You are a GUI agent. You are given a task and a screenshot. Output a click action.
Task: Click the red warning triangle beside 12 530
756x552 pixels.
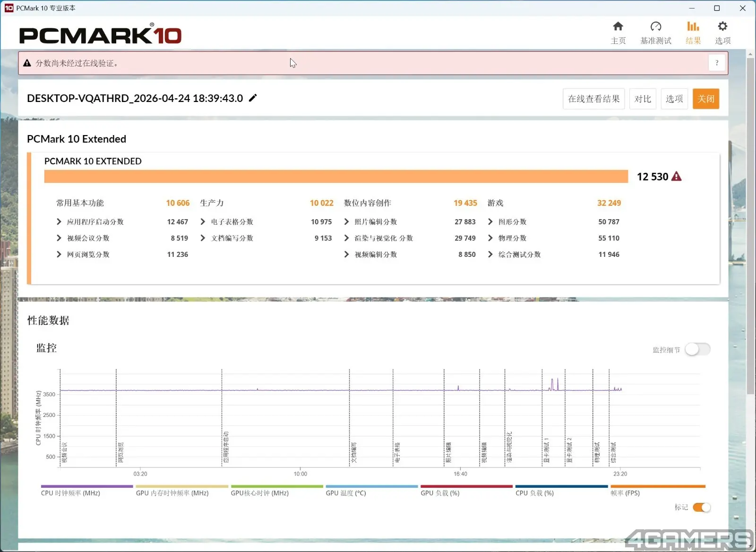click(x=677, y=177)
